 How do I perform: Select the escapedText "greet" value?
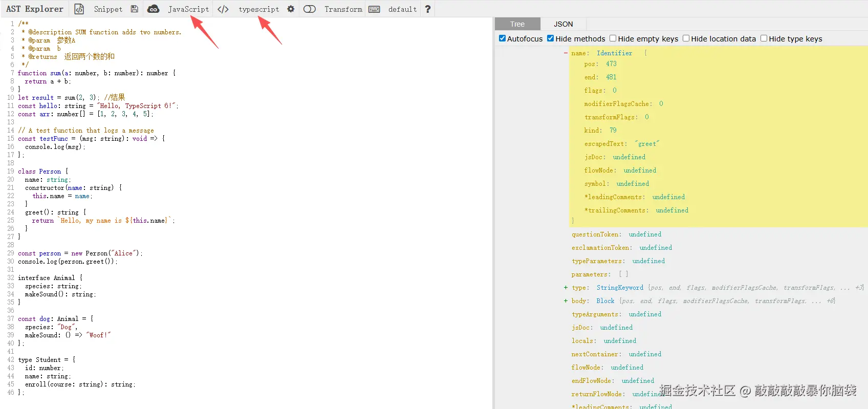[x=647, y=144]
